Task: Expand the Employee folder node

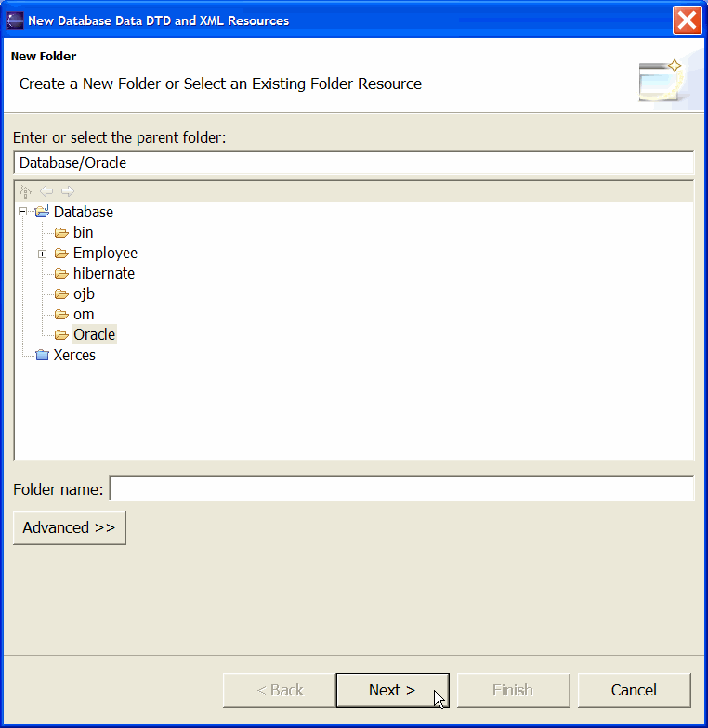Action: [43, 253]
